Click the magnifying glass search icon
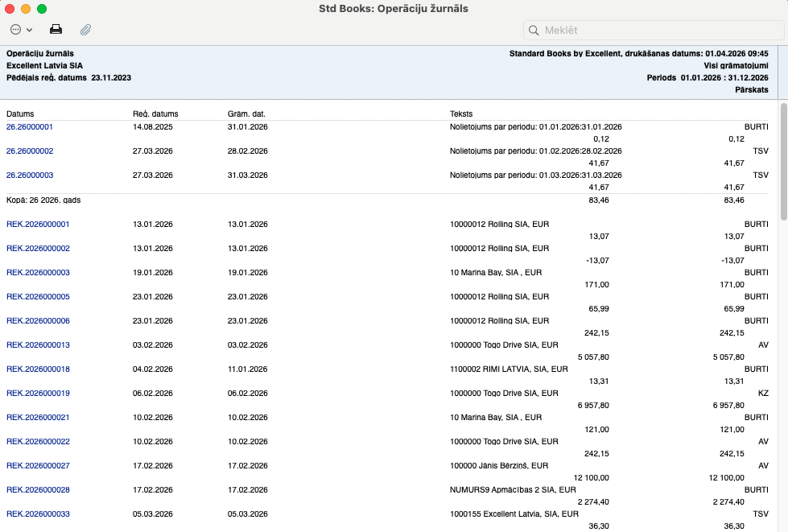 (534, 31)
